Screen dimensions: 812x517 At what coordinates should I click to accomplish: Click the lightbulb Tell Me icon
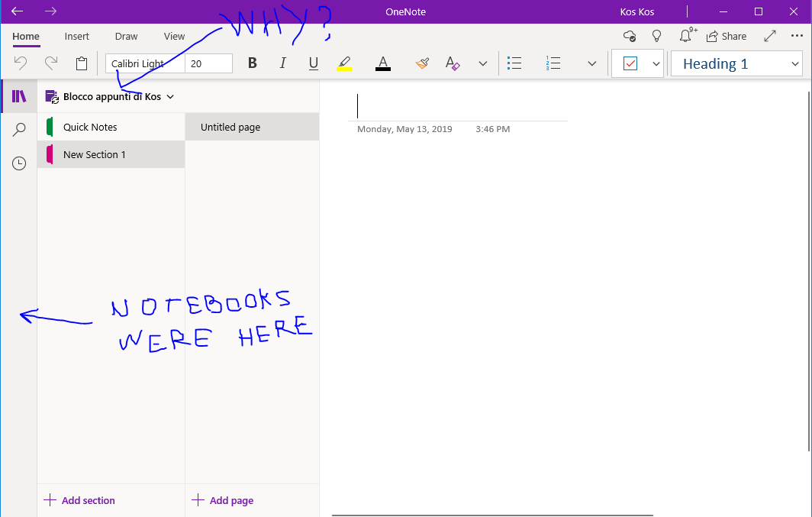tap(656, 36)
